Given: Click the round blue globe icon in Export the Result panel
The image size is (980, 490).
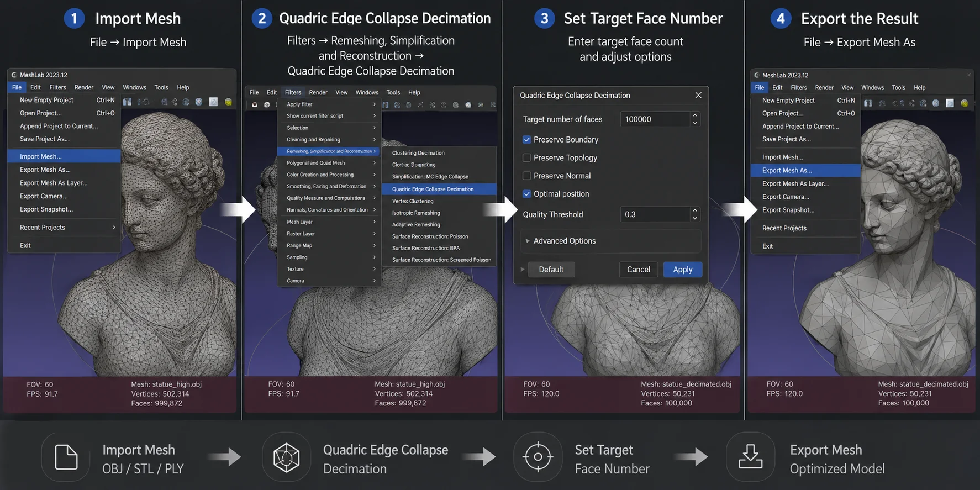Looking at the screenshot, I should pos(936,103).
